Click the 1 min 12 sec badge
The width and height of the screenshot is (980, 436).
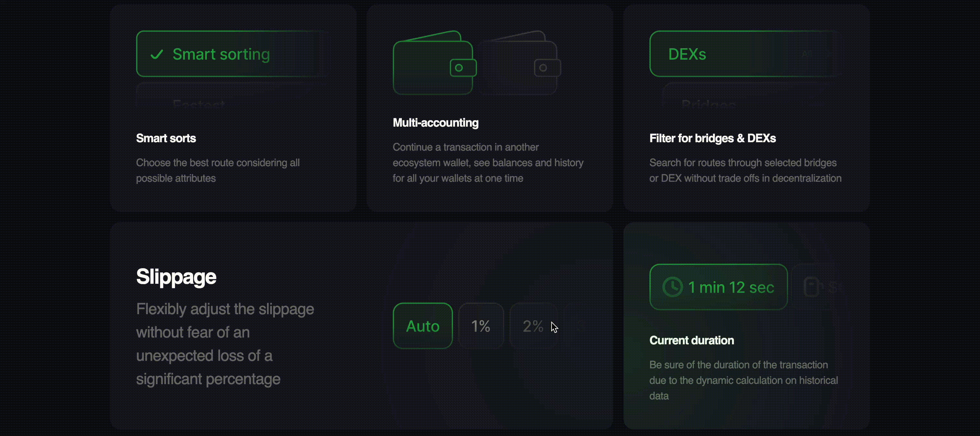718,287
